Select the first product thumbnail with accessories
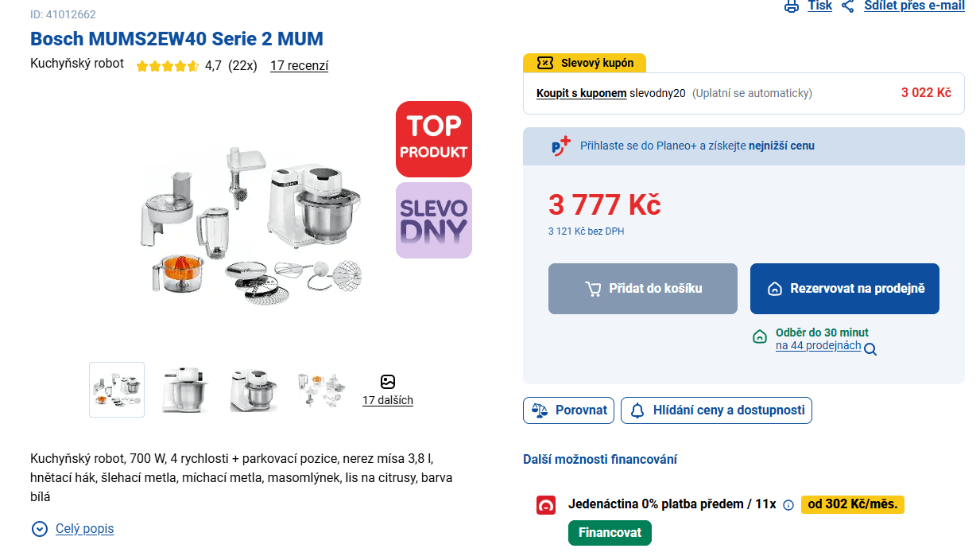This screenshot has height=560, width=980. (x=117, y=390)
